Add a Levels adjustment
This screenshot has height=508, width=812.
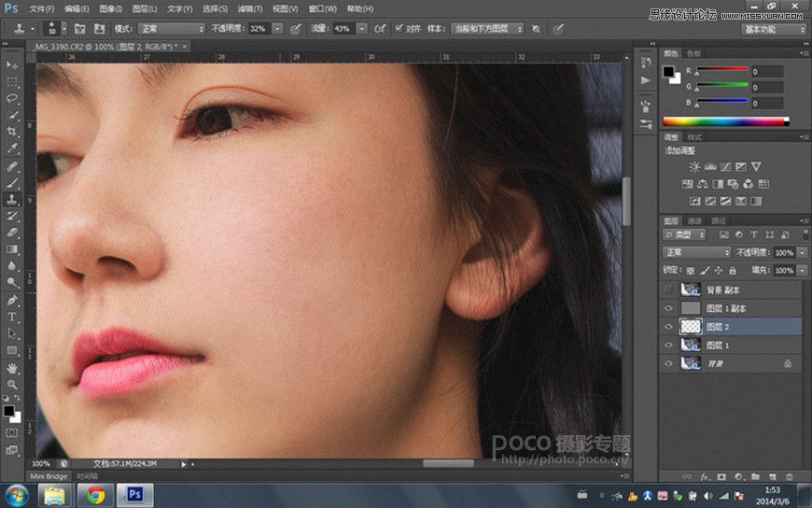708,166
